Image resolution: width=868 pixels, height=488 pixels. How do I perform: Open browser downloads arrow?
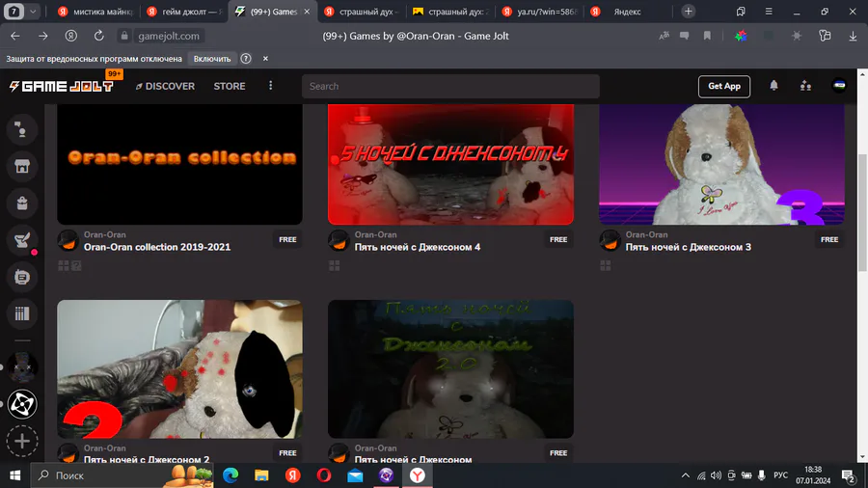coord(853,36)
